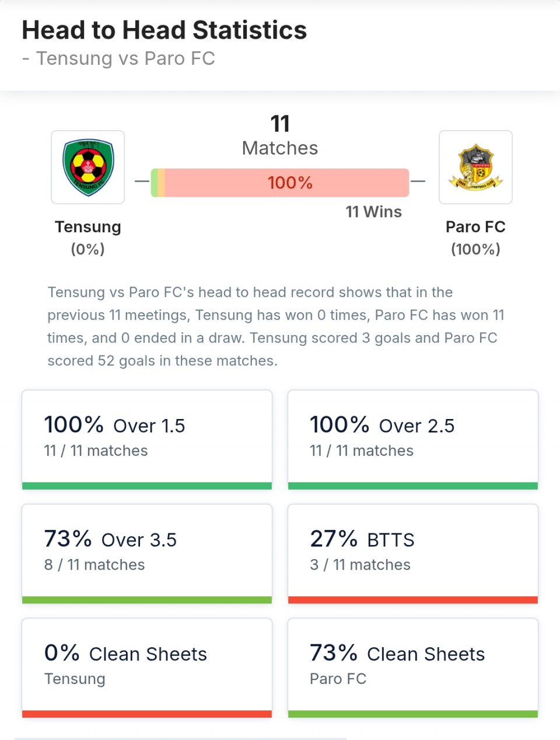Screen dimensions: 560x740
Task: Click the green segment of the head-to-head bar
Action: pos(154,183)
